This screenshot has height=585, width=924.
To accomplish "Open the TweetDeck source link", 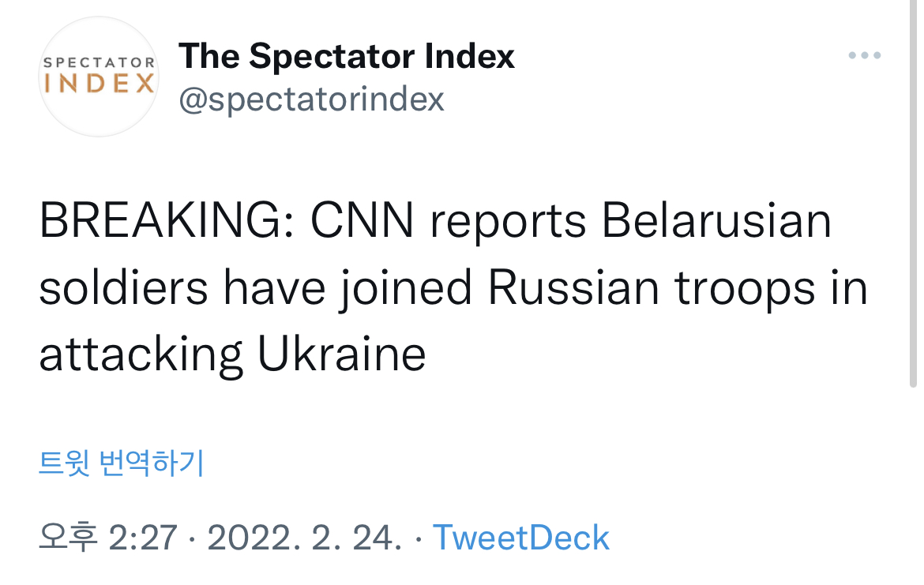I will [521, 538].
